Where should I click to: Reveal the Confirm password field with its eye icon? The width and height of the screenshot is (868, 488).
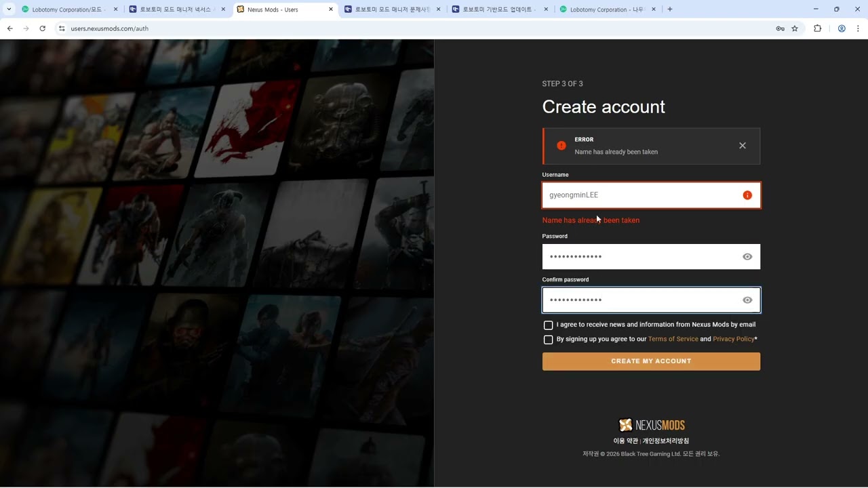747,300
